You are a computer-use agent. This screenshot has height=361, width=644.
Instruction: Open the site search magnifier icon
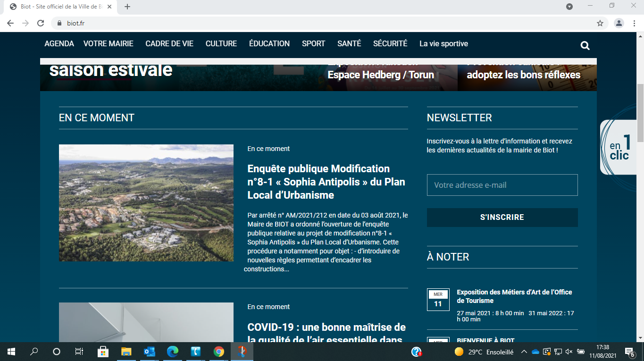585,45
